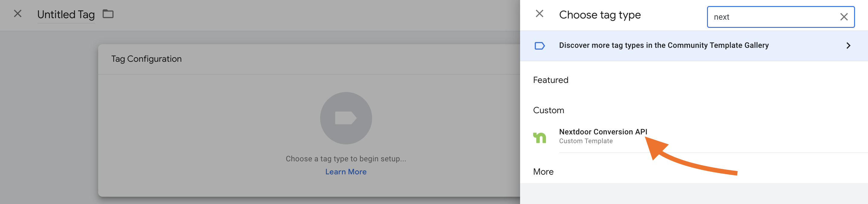Viewport: 868px width, 204px height.
Task: Rename the Untitled Tag title
Action: click(66, 14)
